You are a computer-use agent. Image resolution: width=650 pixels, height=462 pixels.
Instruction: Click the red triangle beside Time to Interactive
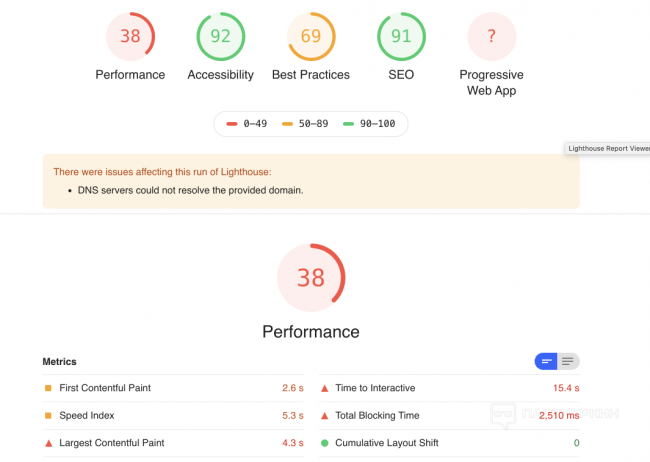(x=324, y=388)
